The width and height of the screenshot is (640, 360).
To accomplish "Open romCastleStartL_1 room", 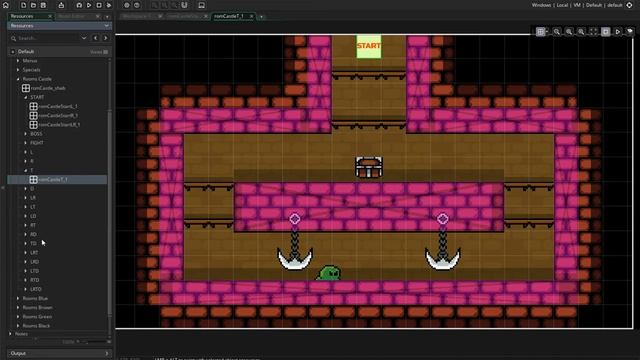I will (x=53, y=106).
